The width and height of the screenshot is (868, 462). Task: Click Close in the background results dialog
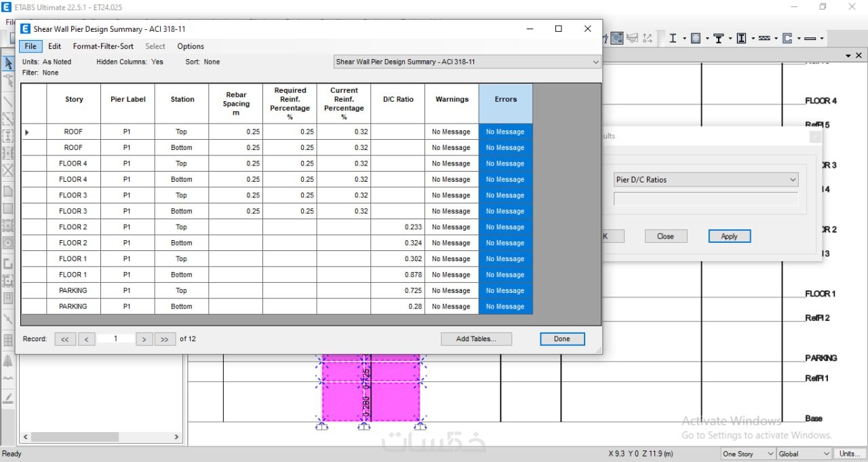[665, 236]
